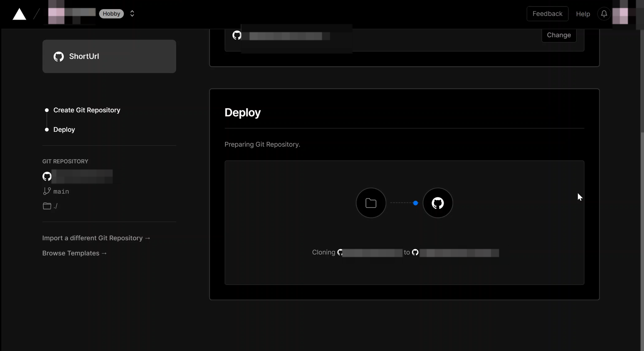Open the Feedback button
Viewport: 644px width, 351px height.
point(547,14)
